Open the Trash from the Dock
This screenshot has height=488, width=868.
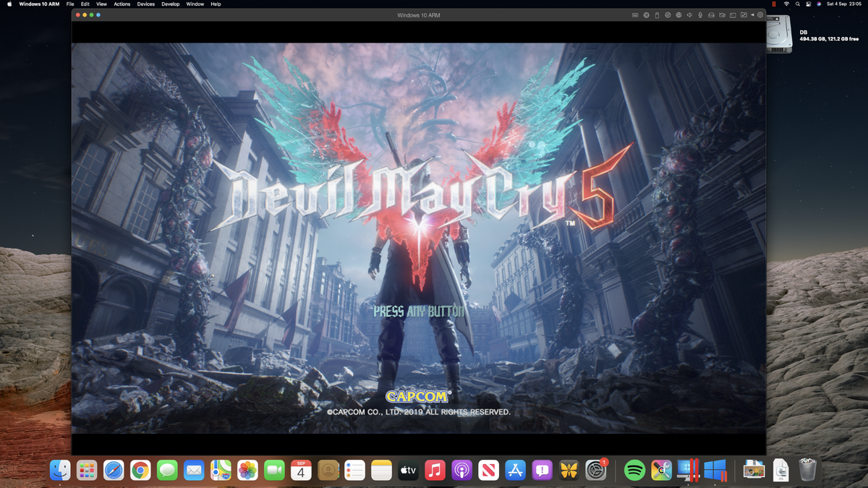click(807, 471)
